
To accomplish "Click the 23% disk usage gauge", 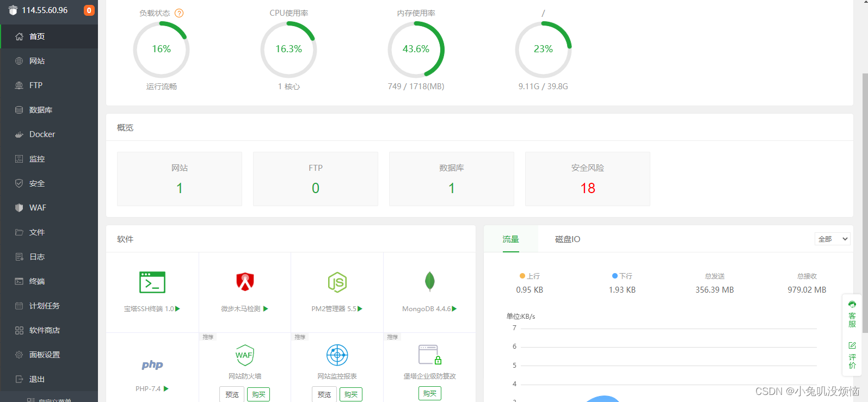I will pos(543,50).
